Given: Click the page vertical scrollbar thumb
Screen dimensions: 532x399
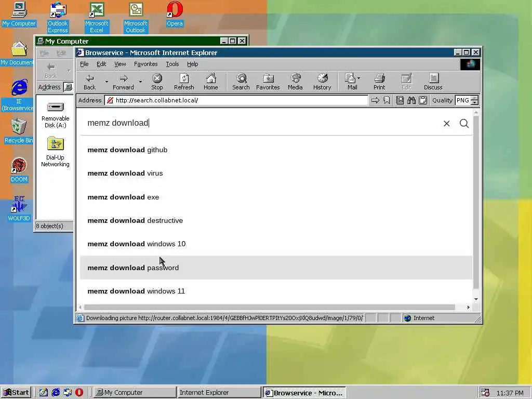Looking at the screenshot, I should click(476, 203).
